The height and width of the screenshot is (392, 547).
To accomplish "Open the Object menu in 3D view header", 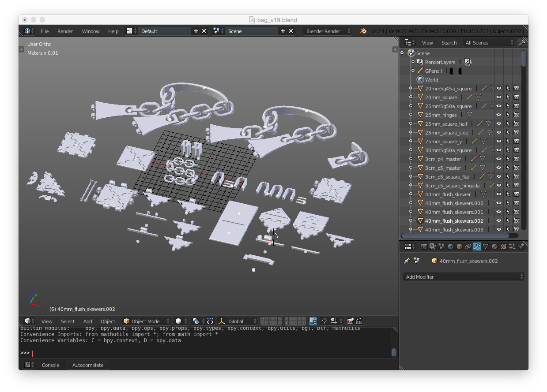I will 108,321.
